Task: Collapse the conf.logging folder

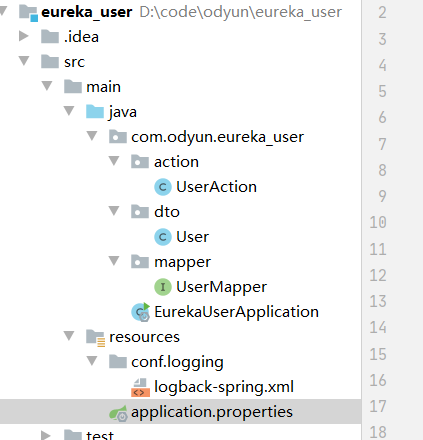Action: [92, 361]
